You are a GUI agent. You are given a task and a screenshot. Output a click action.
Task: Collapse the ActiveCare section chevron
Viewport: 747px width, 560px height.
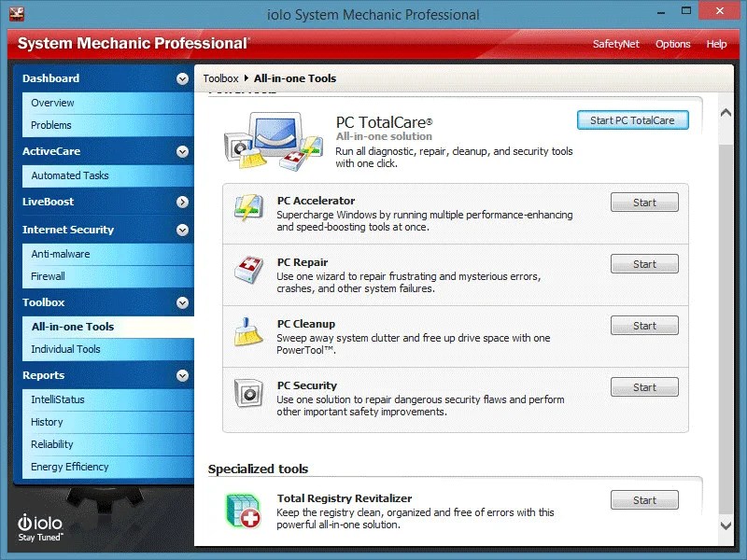pyautogui.click(x=182, y=151)
